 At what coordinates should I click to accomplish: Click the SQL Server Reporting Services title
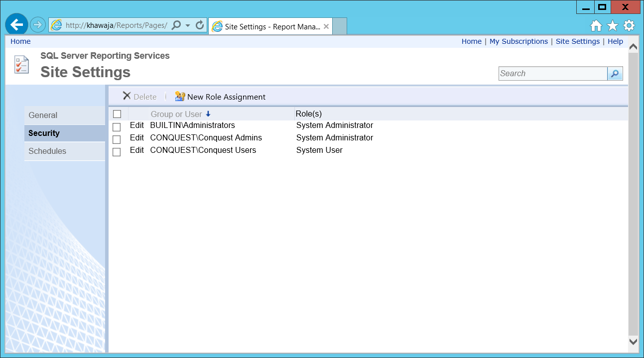105,56
